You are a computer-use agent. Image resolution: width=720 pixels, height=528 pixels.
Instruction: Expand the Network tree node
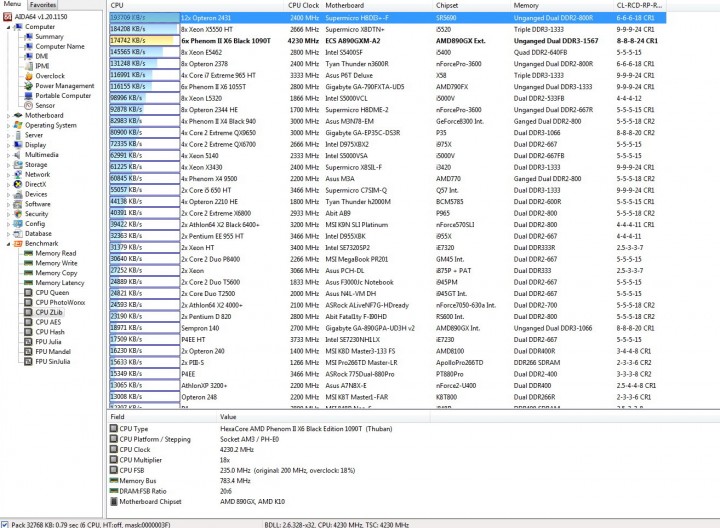pos(8,175)
